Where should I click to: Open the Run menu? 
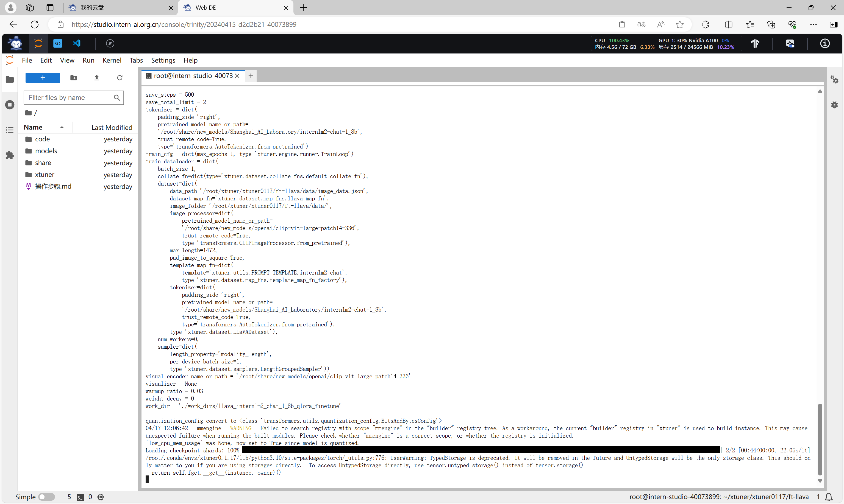coord(88,60)
